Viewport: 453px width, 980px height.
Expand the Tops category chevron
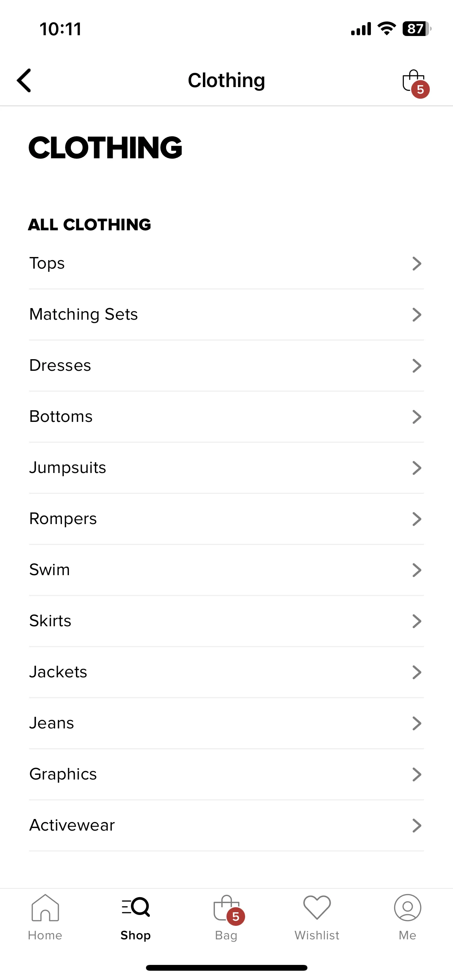coord(417,264)
